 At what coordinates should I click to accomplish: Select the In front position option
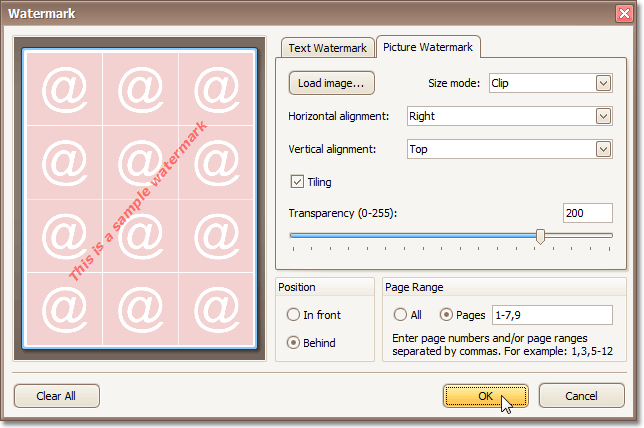point(293,315)
